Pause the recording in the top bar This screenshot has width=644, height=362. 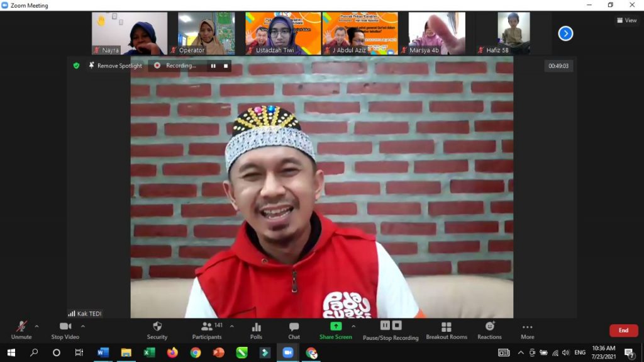(x=213, y=65)
